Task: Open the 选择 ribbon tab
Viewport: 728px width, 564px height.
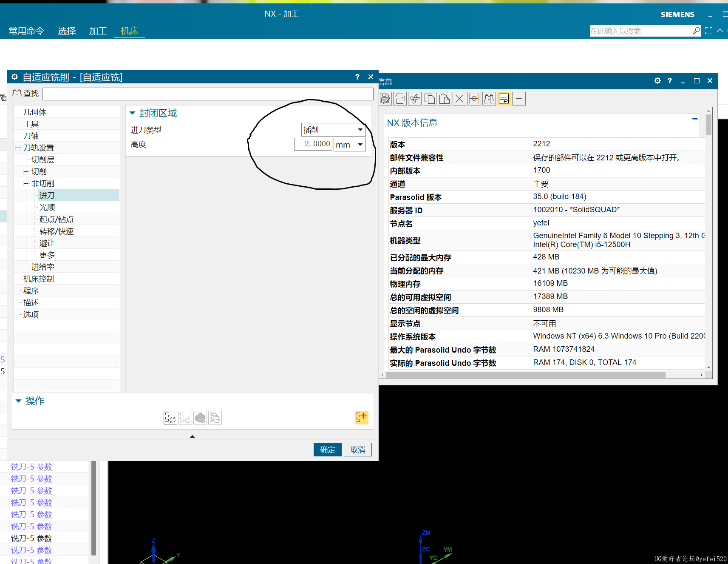Action: point(67,31)
